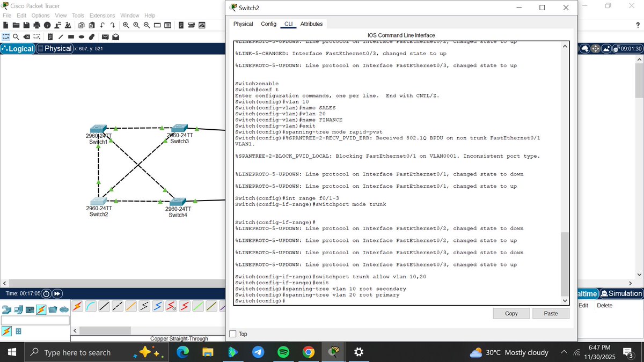Choose the Select tool with the dashed rectangle

click(6, 37)
